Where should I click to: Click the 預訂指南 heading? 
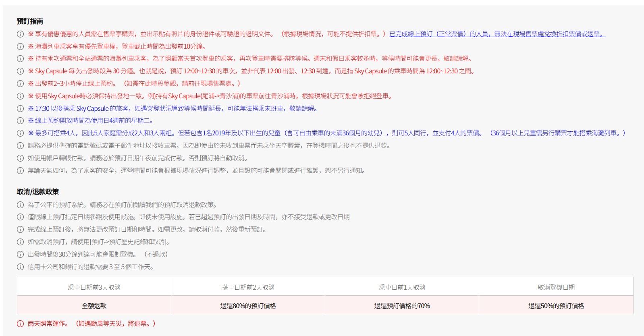tap(30, 21)
